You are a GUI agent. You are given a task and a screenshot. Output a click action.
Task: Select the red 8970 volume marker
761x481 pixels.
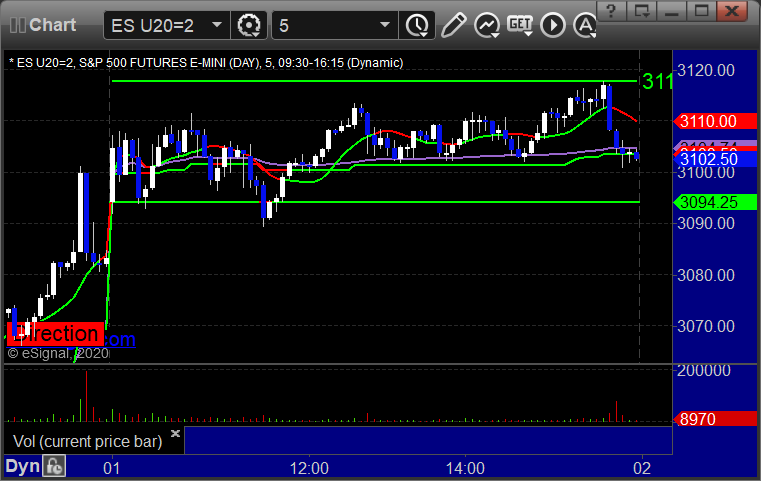pos(715,418)
